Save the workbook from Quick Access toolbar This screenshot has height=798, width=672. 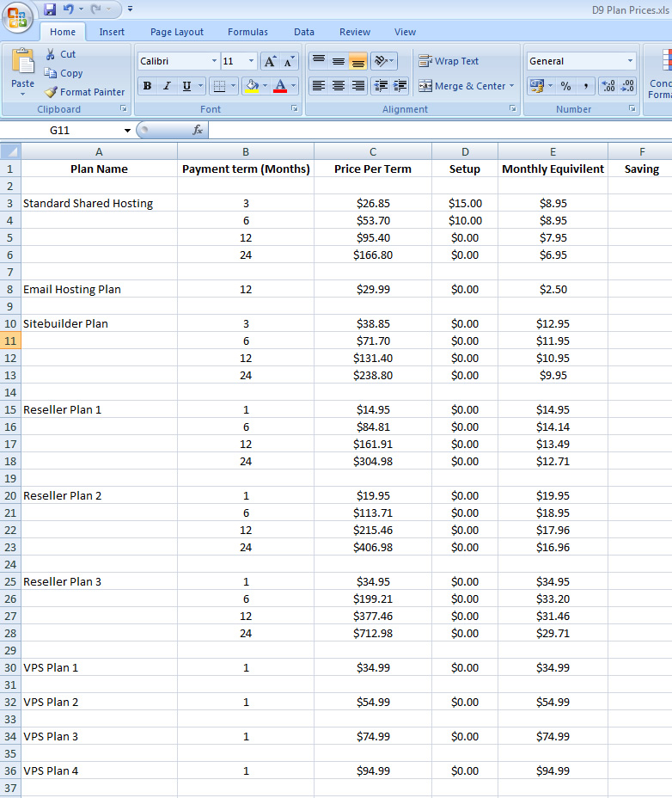click(50, 9)
